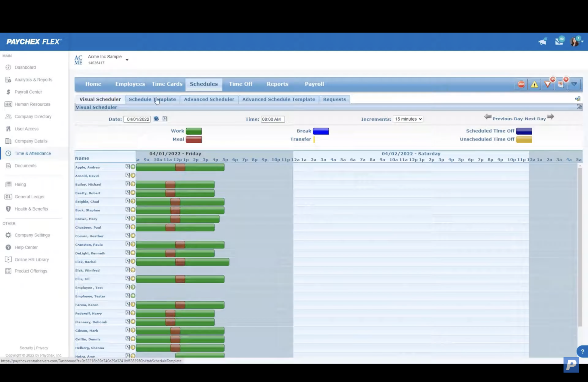588x382 pixels.
Task: Click the arrow circle icon for Apple, Andrea
Action: (133, 167)
